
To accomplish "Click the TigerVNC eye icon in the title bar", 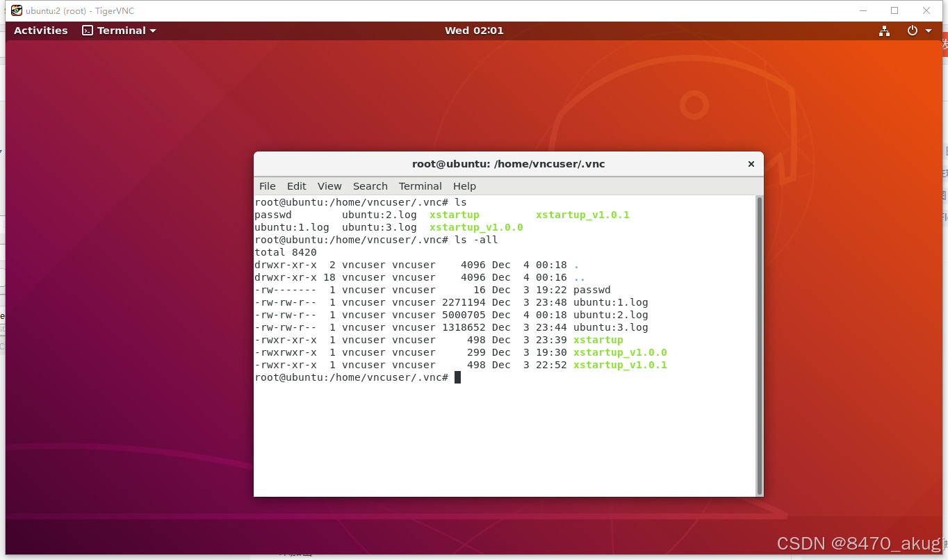I will coord(15,10).
